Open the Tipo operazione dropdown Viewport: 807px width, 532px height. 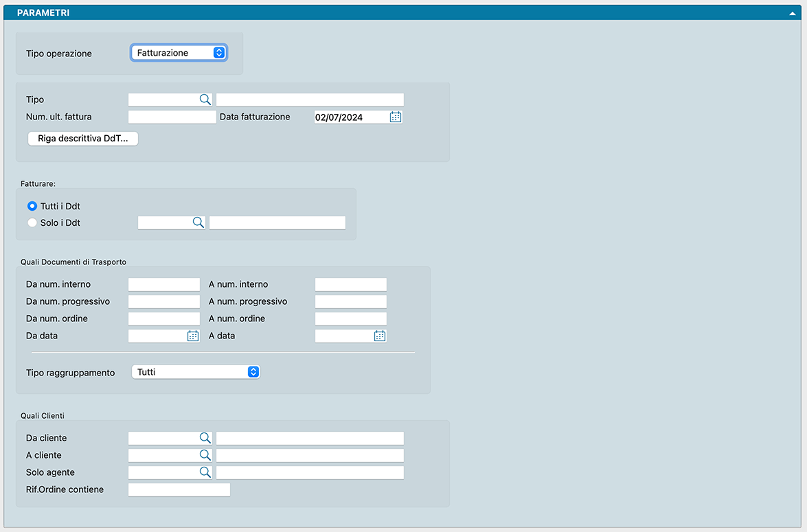[179, 53]
